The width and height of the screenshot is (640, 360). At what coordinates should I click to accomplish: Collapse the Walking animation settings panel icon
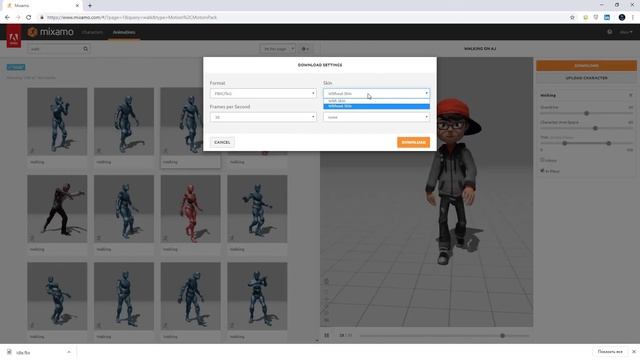coord(630,95)
